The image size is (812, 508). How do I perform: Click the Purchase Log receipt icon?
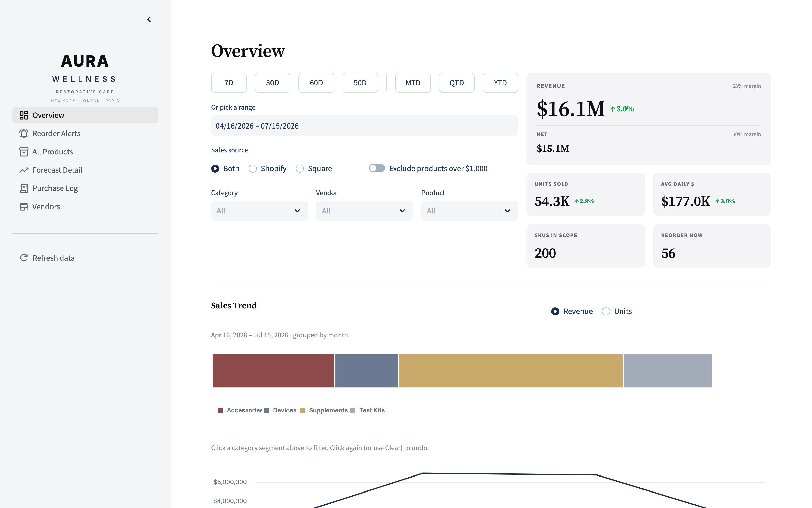coord(24,188)
